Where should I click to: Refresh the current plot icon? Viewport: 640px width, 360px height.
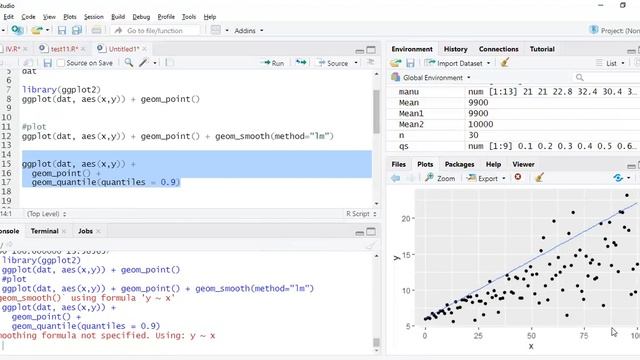coord(618,178)
